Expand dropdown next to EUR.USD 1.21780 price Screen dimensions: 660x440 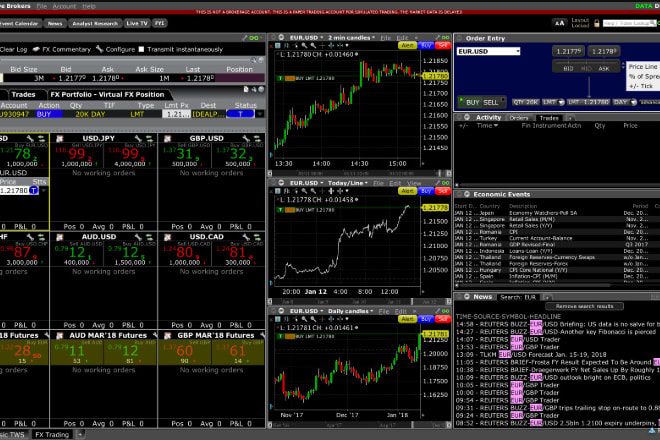point(43,191)
